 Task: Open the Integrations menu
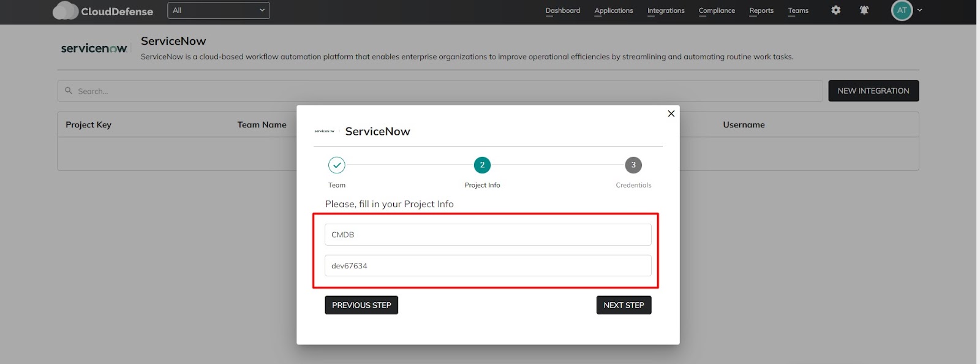[666, 10]
